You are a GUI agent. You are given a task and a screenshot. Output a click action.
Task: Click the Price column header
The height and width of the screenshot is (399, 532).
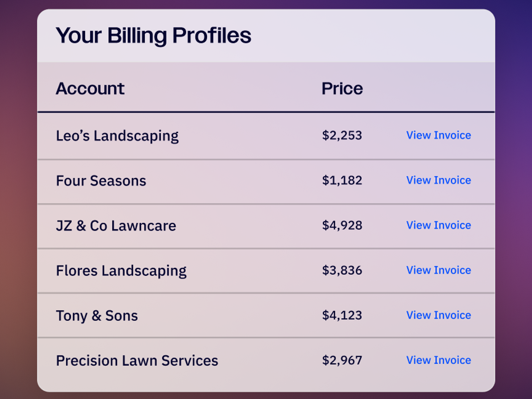coord(342,88)
